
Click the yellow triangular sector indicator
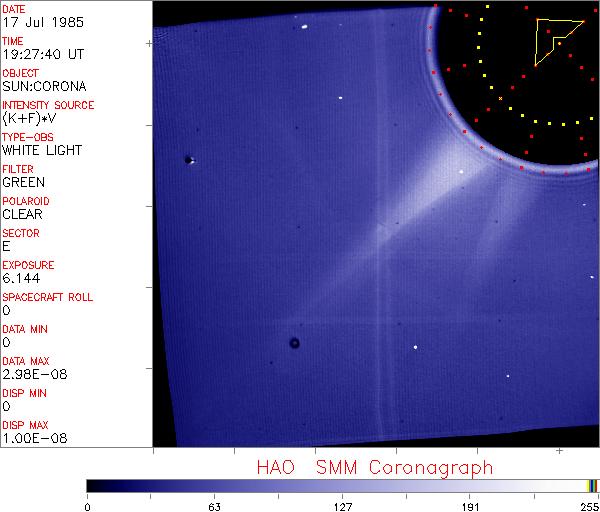coord(552,39)
